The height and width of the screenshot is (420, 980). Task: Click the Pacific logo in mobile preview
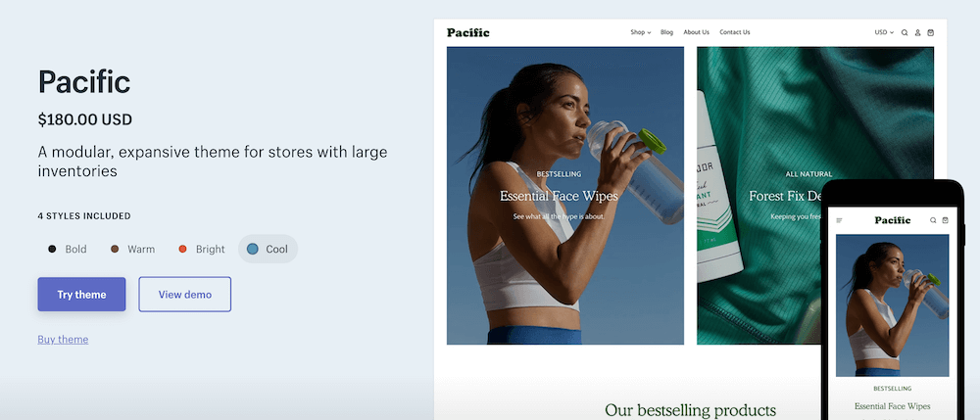coord(893,220)
